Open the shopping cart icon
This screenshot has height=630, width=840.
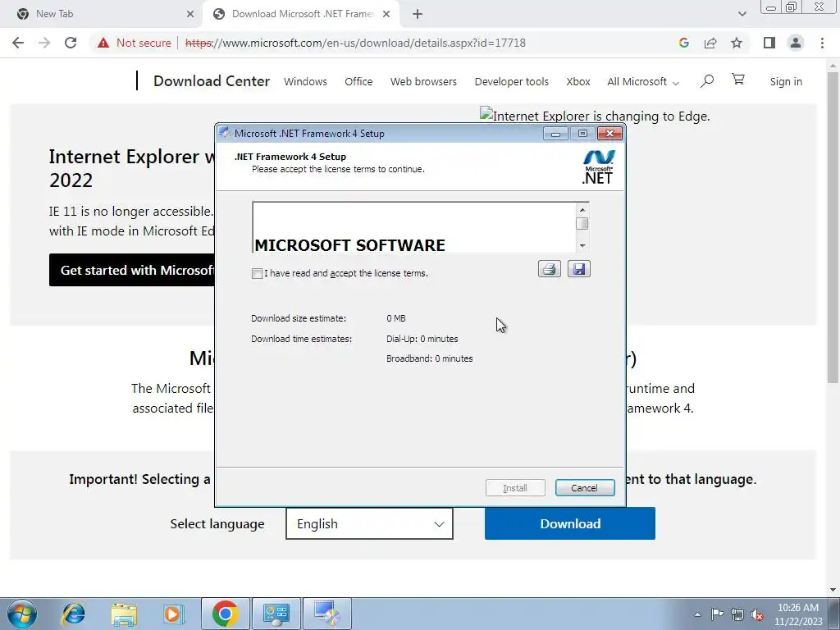738,80
